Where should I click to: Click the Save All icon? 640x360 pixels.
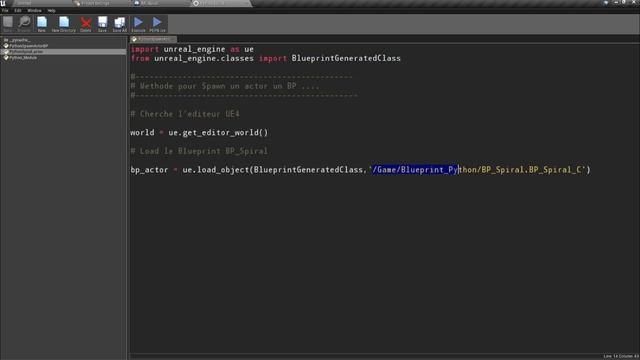[120, 24]
